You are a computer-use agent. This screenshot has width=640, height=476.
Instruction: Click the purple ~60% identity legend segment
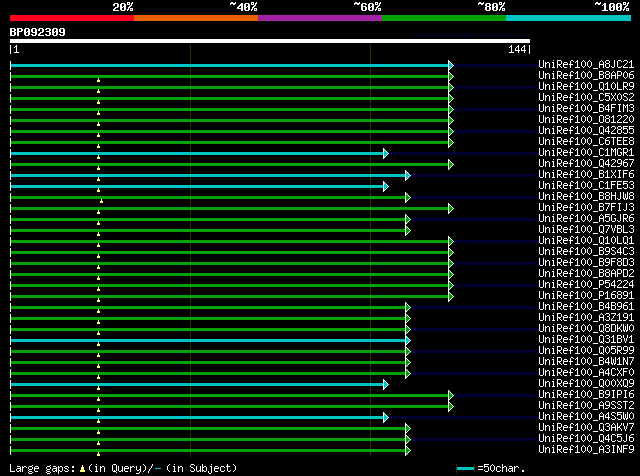pos(320,18)
